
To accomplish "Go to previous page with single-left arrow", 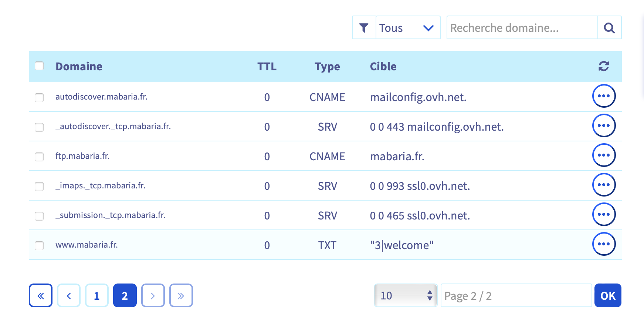I will click(x=69, y=295).
